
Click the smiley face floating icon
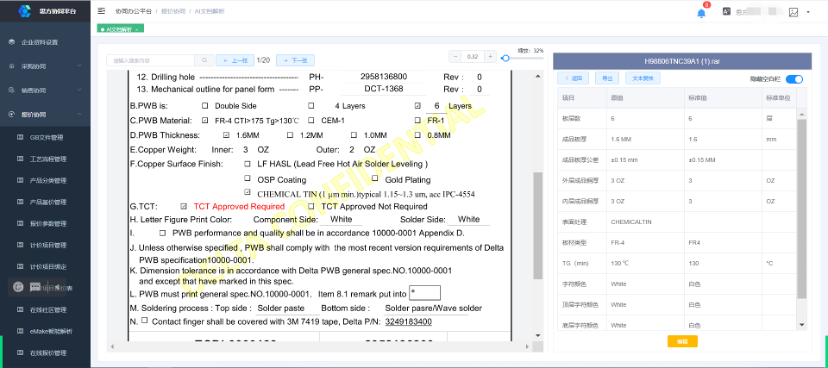tap(18, 287)
